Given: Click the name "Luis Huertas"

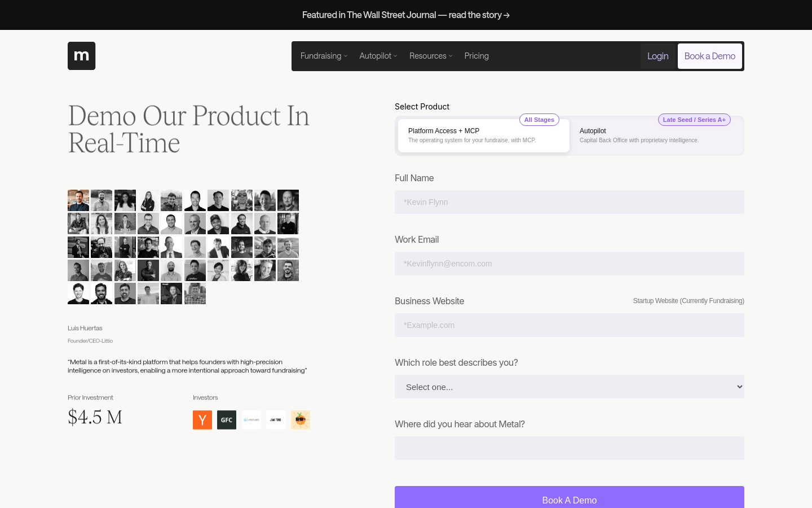Looking at the screenshot, I should point(85,328).
